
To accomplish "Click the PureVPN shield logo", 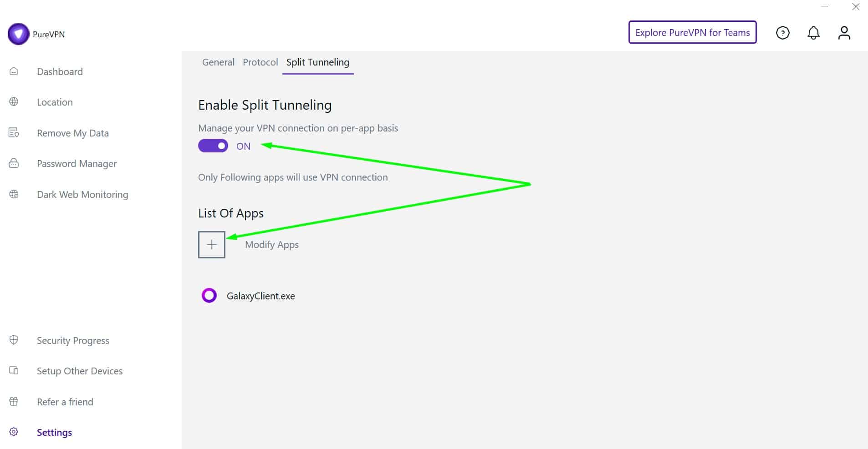I will [19, 34].
